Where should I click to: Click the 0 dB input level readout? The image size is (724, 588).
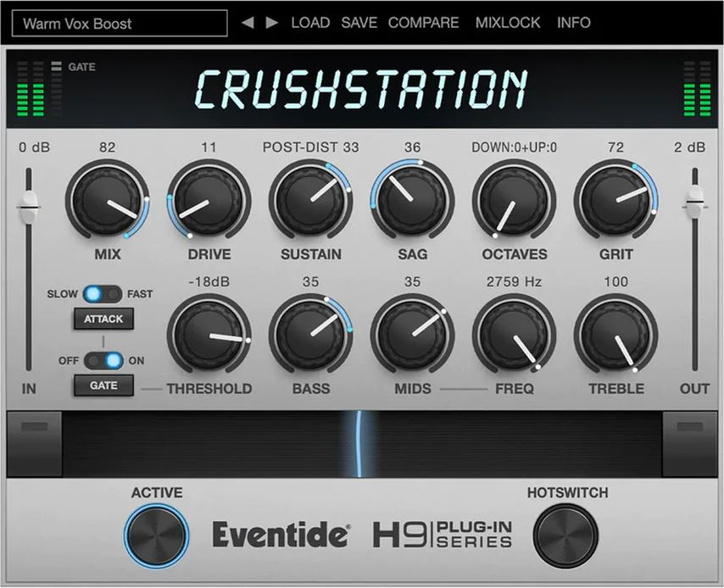pyautogui.click(x=34, y=147)
